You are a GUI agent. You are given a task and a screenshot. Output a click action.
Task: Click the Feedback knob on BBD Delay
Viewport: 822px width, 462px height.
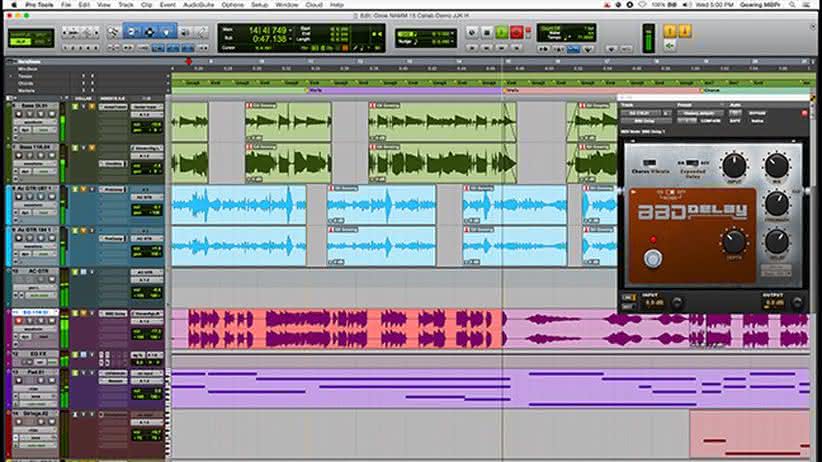pyautogui.click(x=777, y=203)
